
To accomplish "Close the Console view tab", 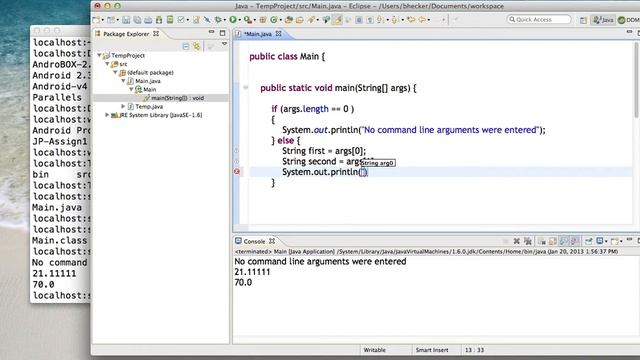I will pyautogui.click(x=272, y=241).
